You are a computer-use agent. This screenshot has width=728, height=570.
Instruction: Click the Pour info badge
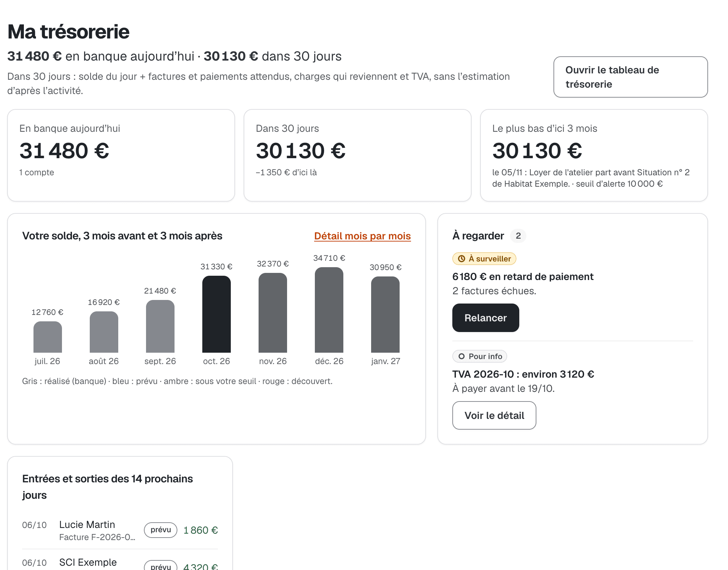[479, 356]
